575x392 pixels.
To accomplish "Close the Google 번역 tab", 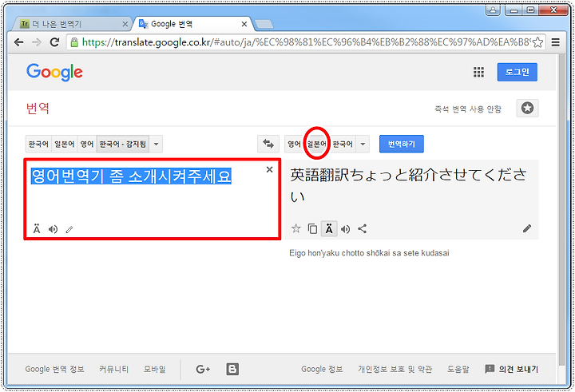I will click(244, 24).
